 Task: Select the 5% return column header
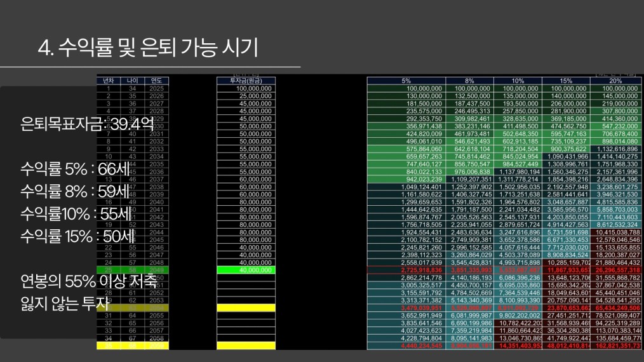(406, 81)
